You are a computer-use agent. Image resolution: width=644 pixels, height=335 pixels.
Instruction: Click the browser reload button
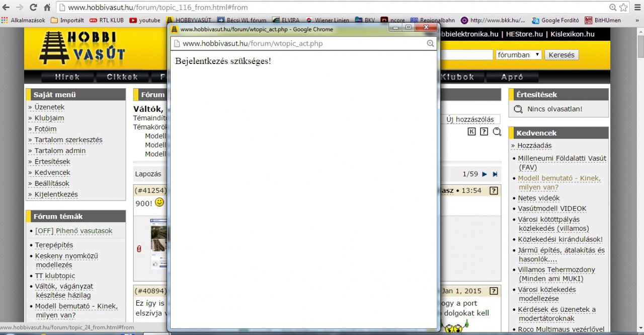point(33,8)
